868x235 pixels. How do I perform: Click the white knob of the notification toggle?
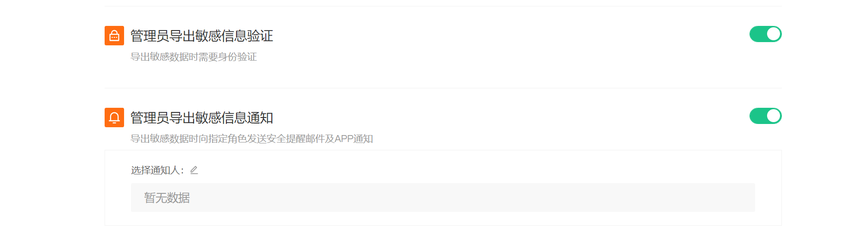773,116
